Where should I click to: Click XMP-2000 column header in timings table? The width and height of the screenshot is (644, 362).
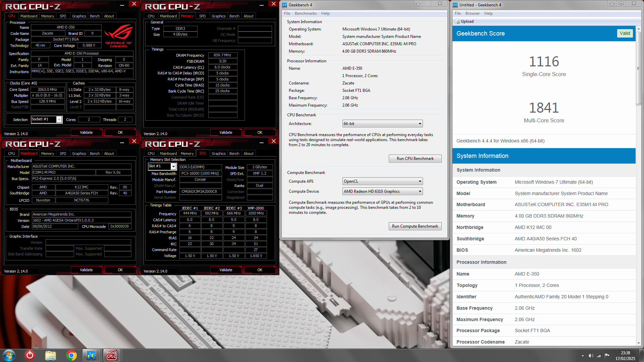tap(256, 208)
